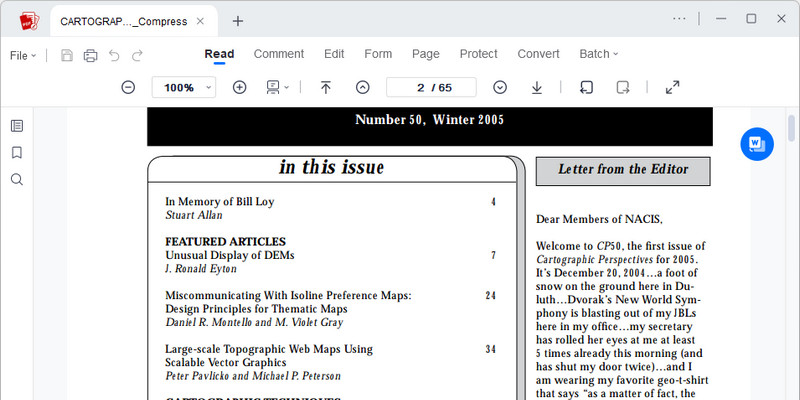
Task: Click the Print icon
Action: (90, 56)
